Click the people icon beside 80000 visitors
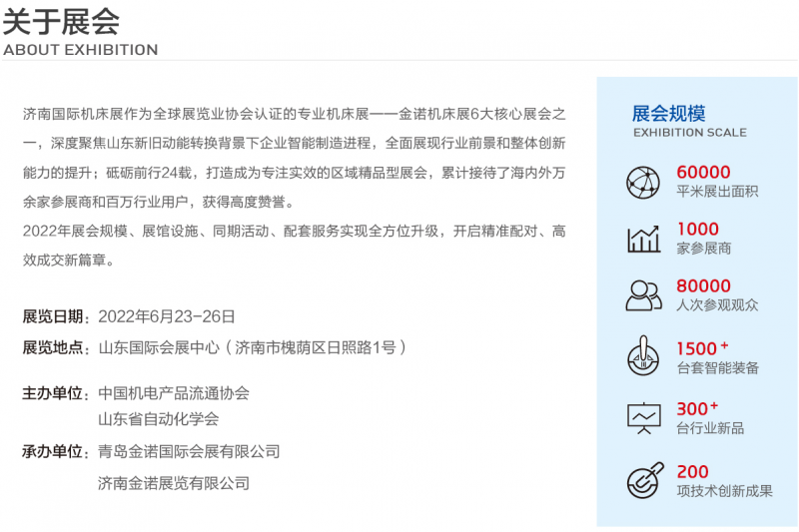Image resolution: width=799 pixels, height=532 pixels. pos(643,295)
